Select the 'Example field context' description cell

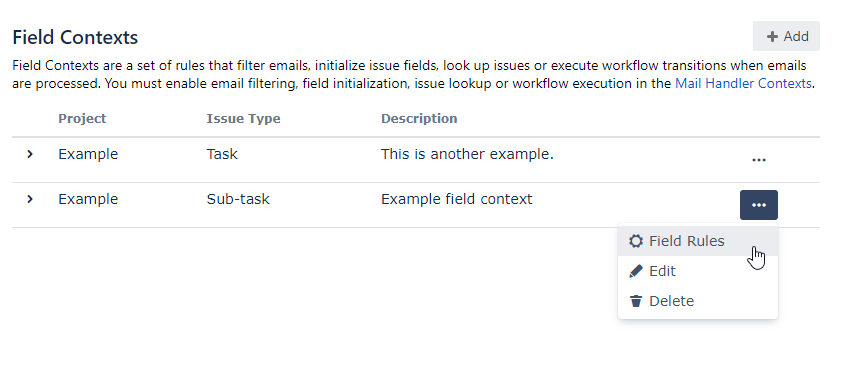point(456,199)
